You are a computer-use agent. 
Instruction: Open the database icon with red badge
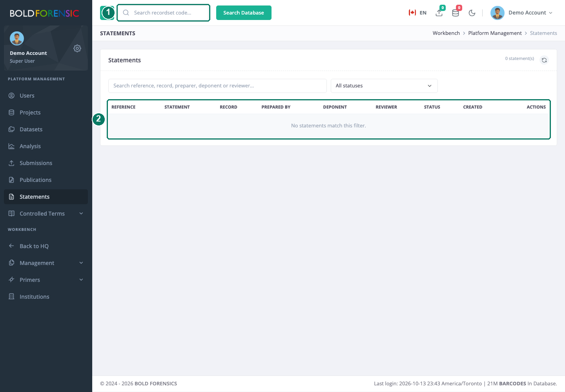[456, 13]
